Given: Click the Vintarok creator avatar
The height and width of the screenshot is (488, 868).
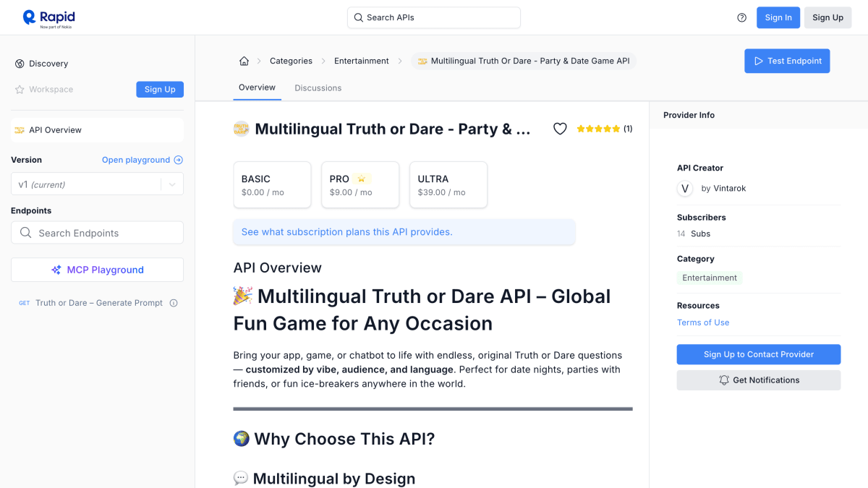Looking at the screenshot, I should point(685,189).
